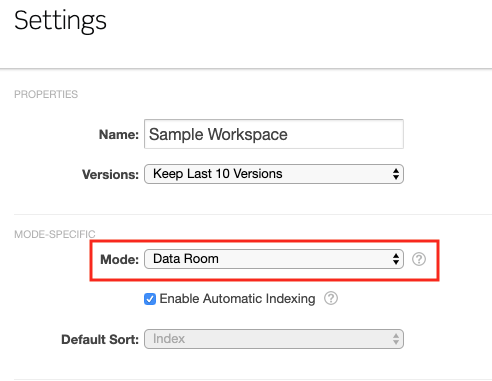Click the Enable Automatic Indexing label text
The image size is (492, 381).
237,299
